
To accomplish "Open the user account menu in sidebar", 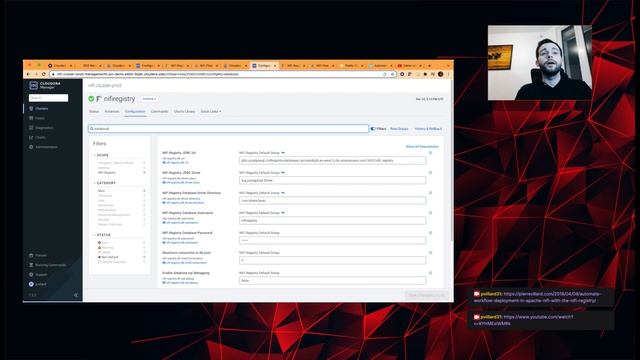I will pyautogui.click(x=38, y=284).
